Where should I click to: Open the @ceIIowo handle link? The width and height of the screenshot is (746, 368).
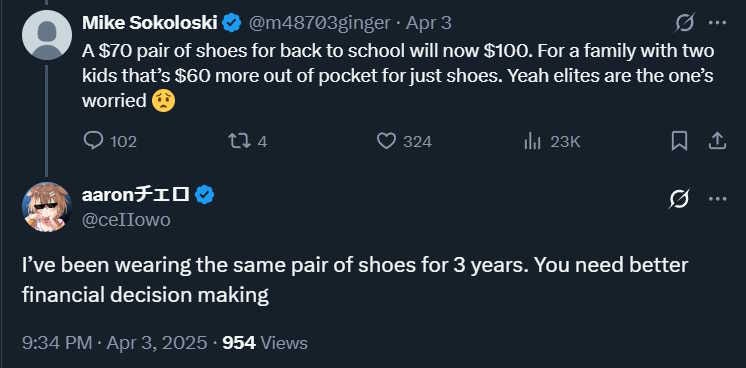point(126,220)
